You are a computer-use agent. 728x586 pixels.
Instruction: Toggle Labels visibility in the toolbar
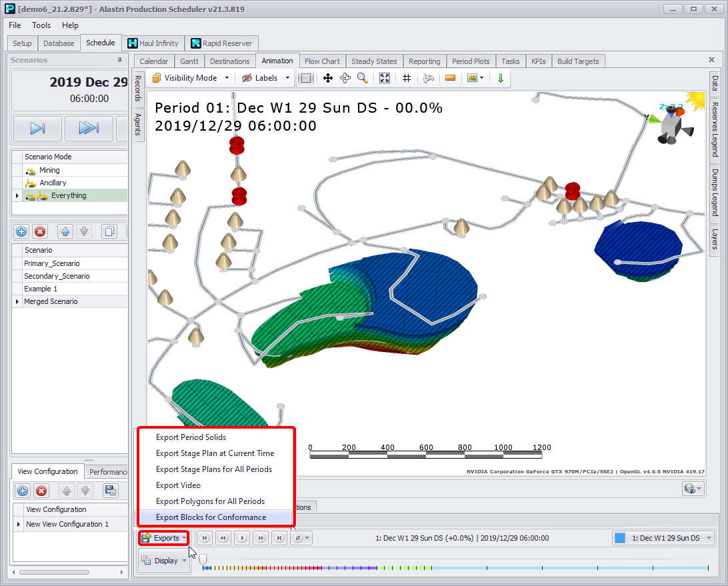[260, 78]
